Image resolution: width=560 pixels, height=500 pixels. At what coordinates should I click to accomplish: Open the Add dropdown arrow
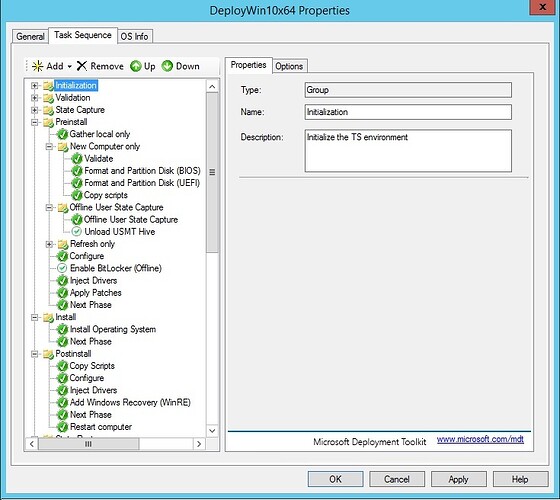(x=70, y=66)
